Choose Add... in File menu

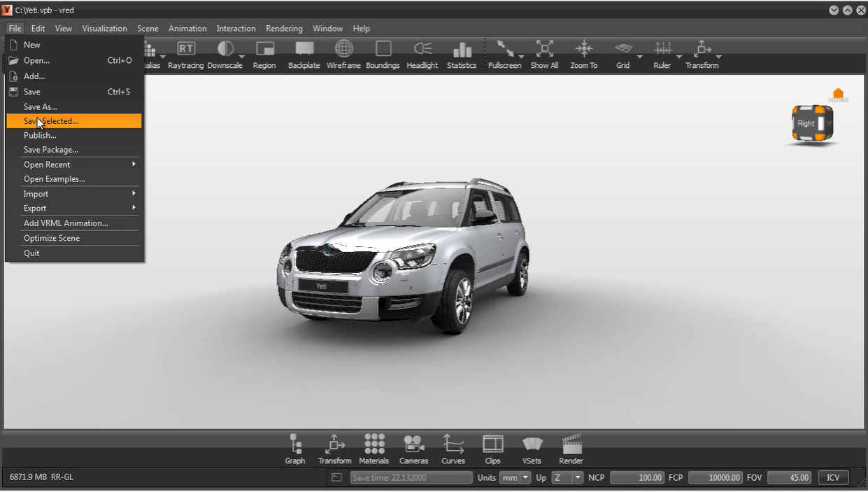point(73,76)
